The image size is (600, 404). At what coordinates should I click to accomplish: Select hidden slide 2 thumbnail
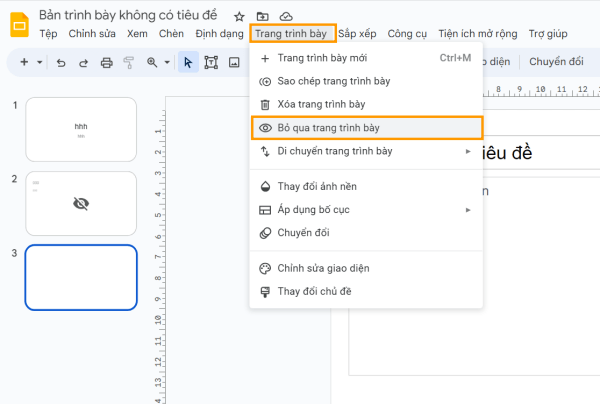coord(81,204)
